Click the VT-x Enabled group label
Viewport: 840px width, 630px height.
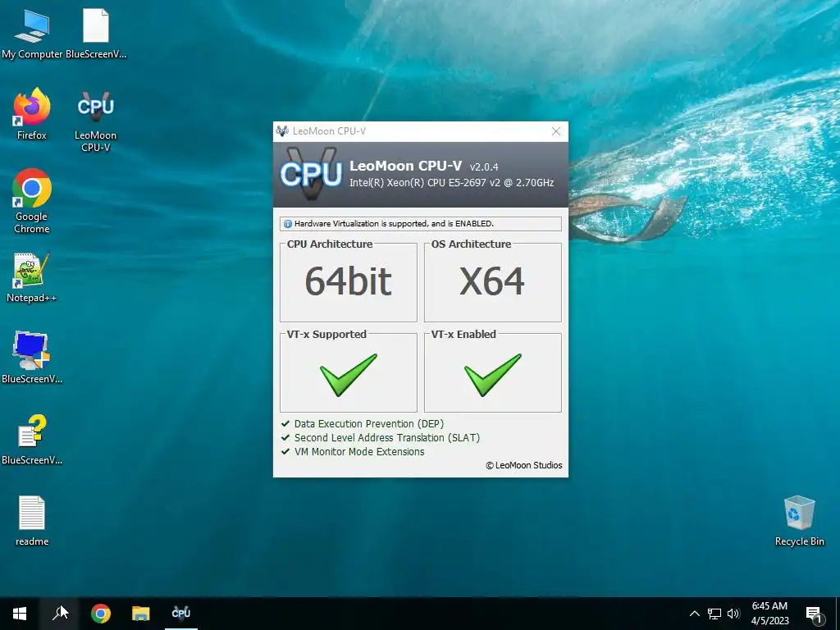pos(463,335)
